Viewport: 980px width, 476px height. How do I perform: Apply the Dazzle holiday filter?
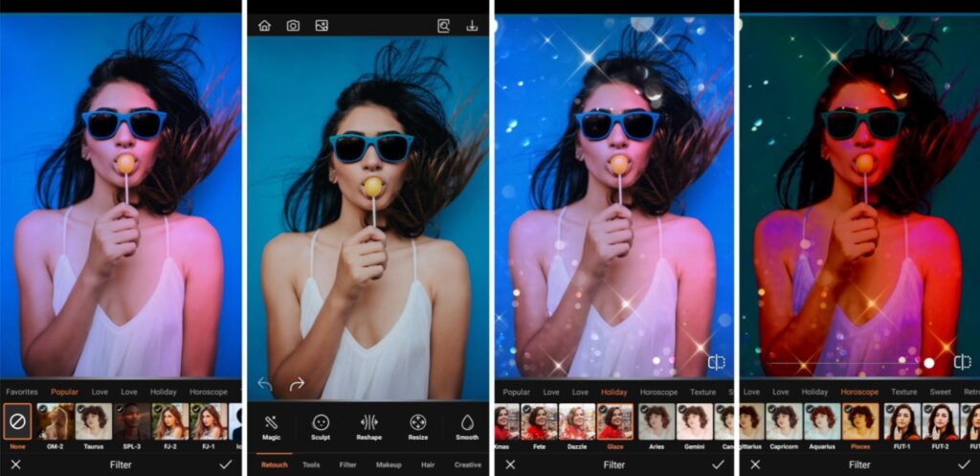click(577, 421)
